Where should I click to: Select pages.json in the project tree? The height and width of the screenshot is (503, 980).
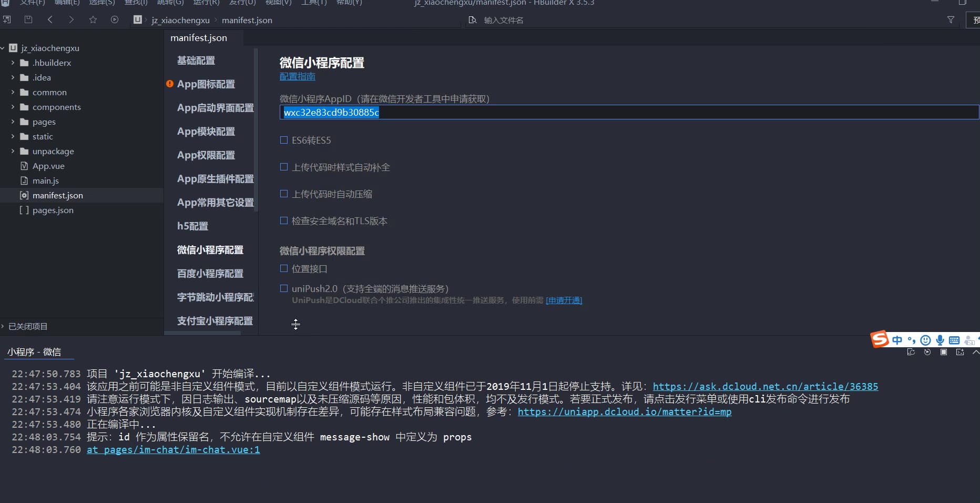[53, 210]
